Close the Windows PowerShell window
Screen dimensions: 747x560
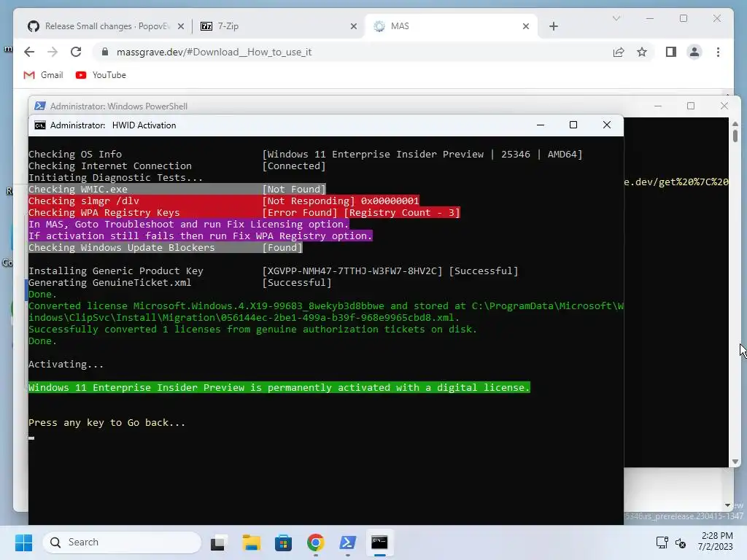(724, 106)
